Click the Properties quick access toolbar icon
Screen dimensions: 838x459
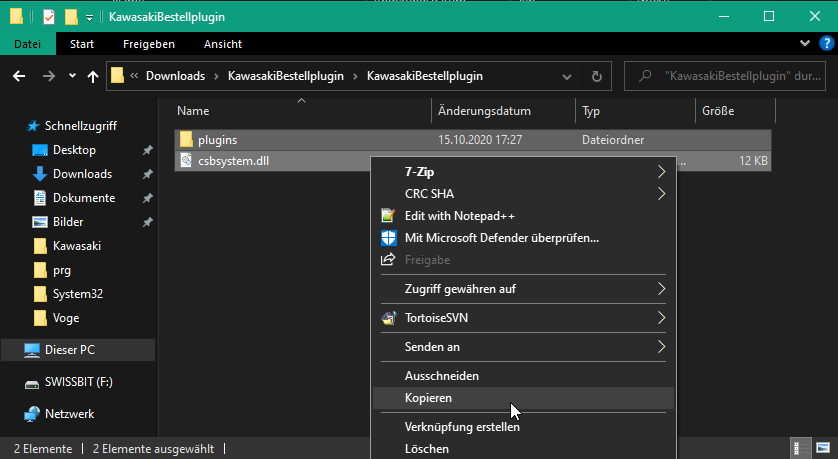49,17
